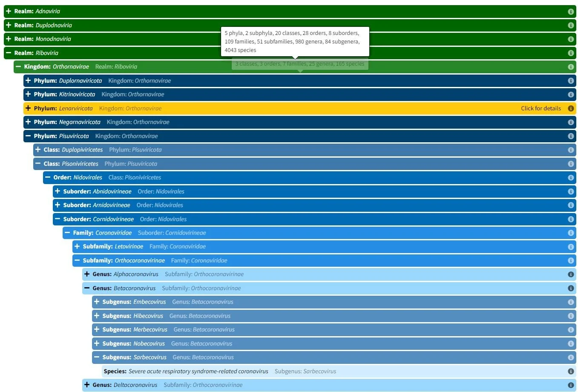The image size is (578, 392).
Task: Expand Subgenus Hibecovirus node
Action: pyautogui.click(x=97, y=316)
